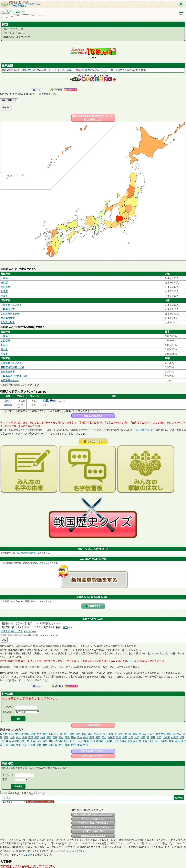The image size is (186, 868).
Task: Open 鹿児島県志布志市 in the 人数 table
Action: (x=10, y=314)
